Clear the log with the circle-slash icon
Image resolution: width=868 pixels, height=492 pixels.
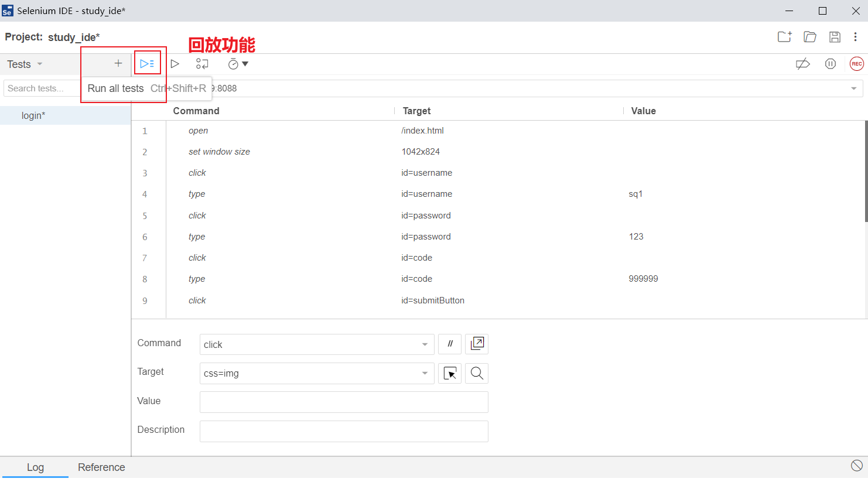(857, 466)
